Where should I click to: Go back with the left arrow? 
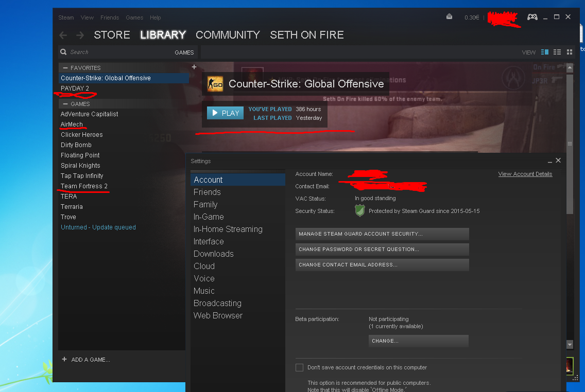[x=63, y=35]
